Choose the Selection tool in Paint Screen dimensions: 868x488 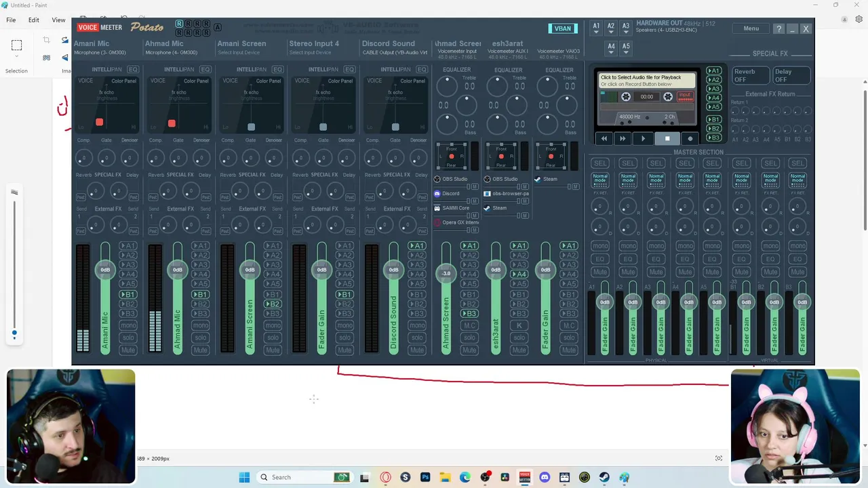tap(16, 45)
